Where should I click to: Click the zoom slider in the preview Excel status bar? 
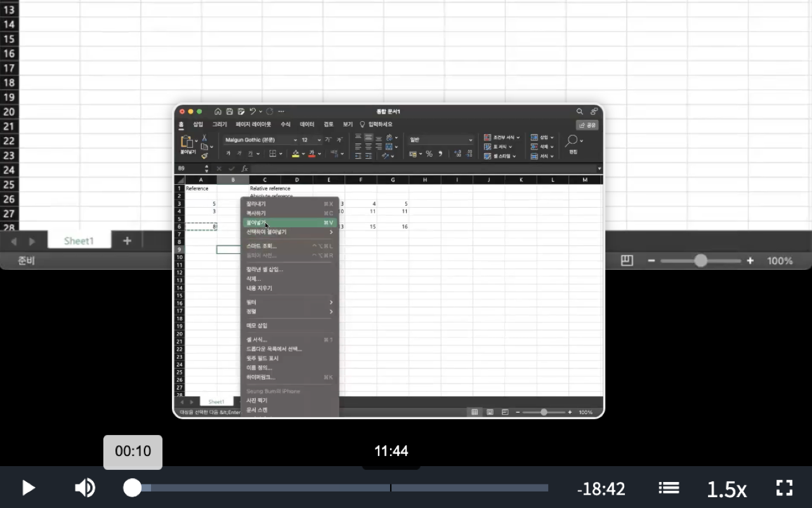[x=544, y=412]
